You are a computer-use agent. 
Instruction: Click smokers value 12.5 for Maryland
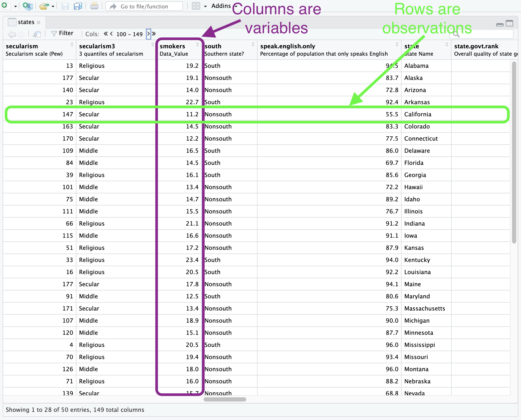[192, 296]
